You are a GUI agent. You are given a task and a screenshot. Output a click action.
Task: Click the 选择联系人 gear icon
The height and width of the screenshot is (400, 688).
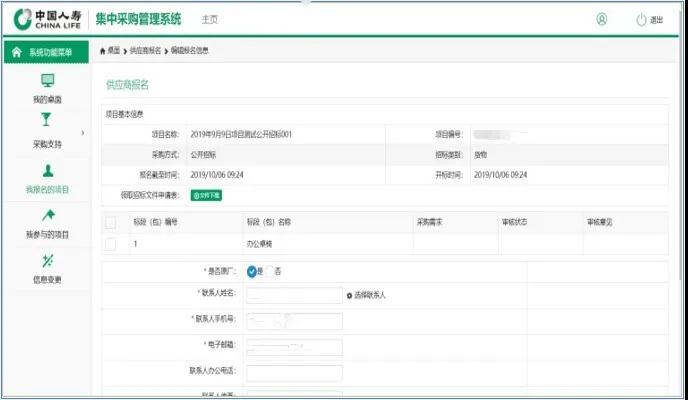(x=349, y=296)
